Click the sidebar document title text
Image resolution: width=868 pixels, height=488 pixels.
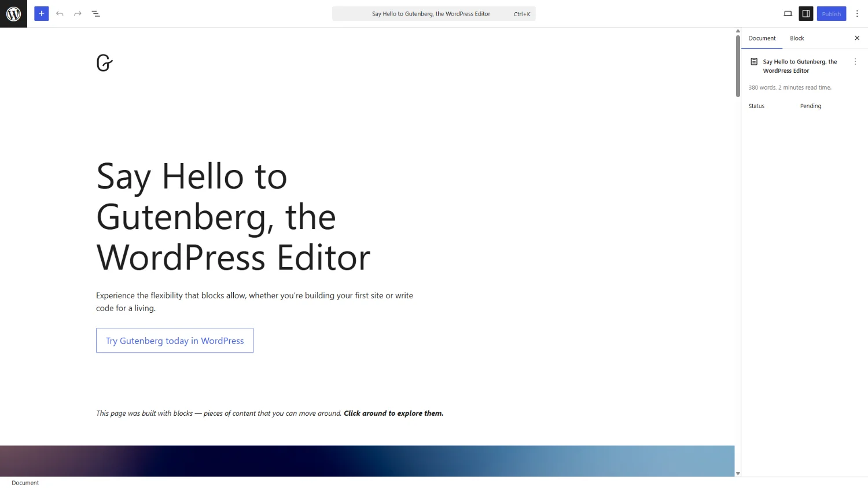(800, 66)
